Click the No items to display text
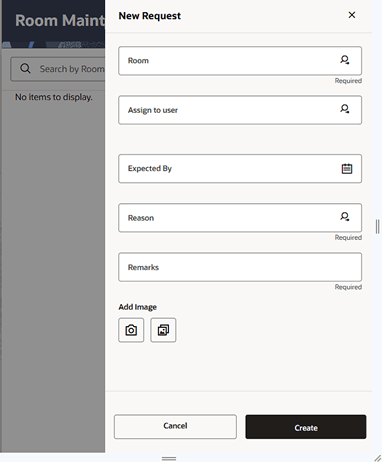 tap(54, 97)
